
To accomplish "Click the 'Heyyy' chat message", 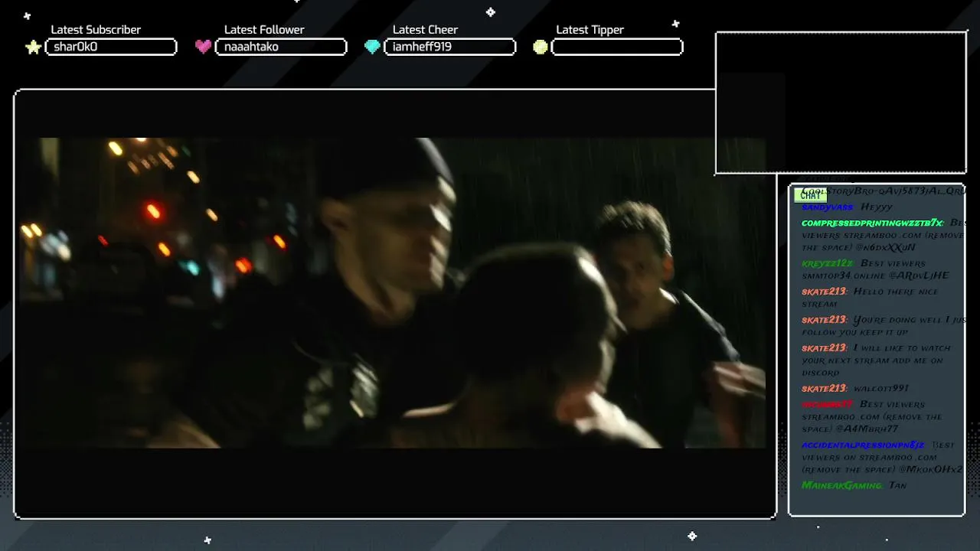I will pyautogui.click(x=877, y=207).
